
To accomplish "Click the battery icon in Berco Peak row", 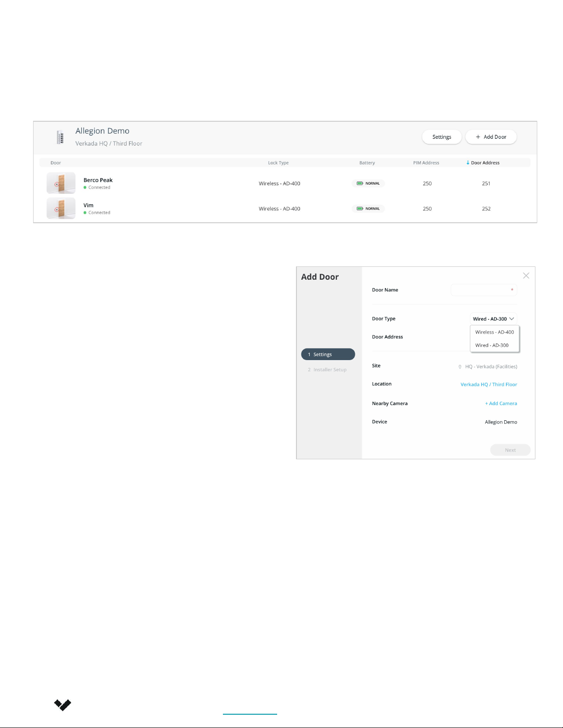I will tap(360, 183).
